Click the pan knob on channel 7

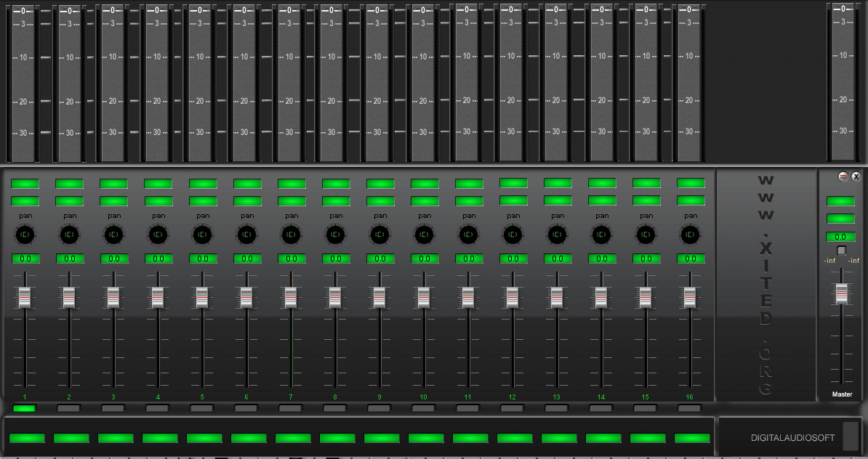point(291,235)
